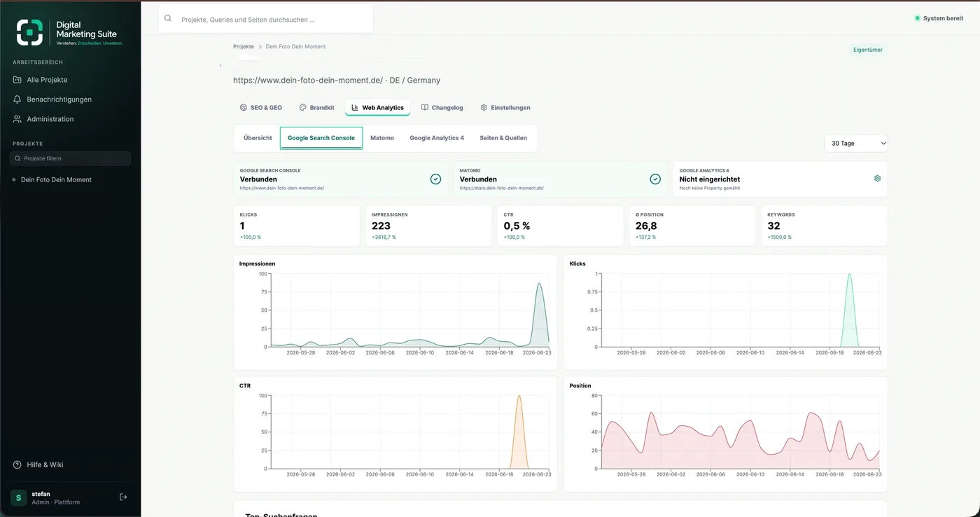Click the +1500,0 % change text
Viewport: 980px width, 517px height.
[779, 237]
